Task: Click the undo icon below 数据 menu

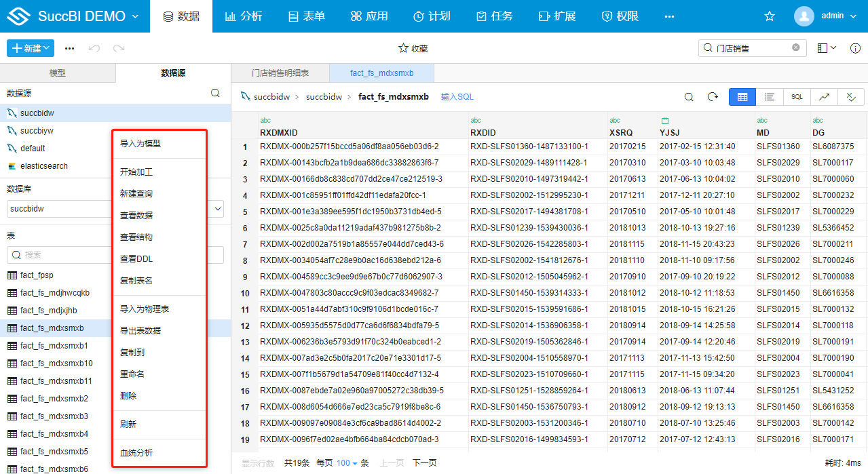Action: [x=95, y=48]
